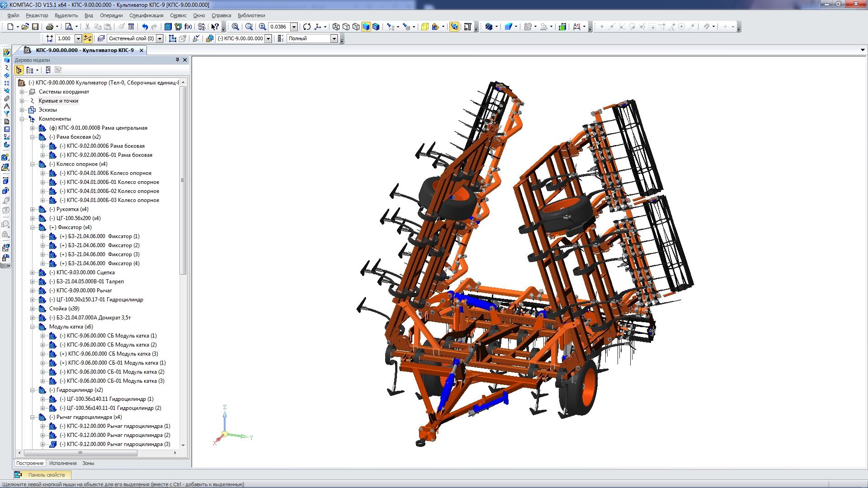Image resolution: width=868 pixels, height=488 pixels.
Task: Open the Полный display mode dropdown
Action: coord(334,38)
